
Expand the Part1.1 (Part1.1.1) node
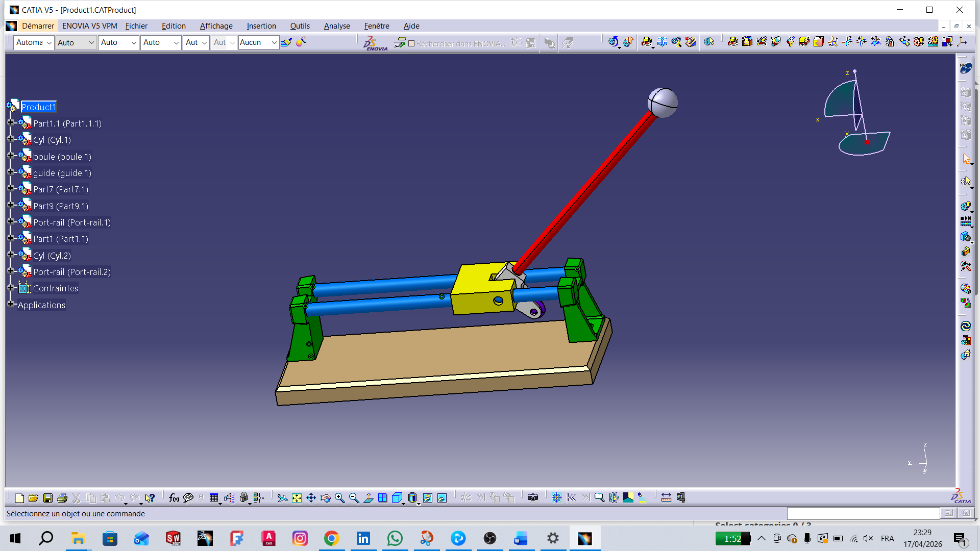point(10,123)
